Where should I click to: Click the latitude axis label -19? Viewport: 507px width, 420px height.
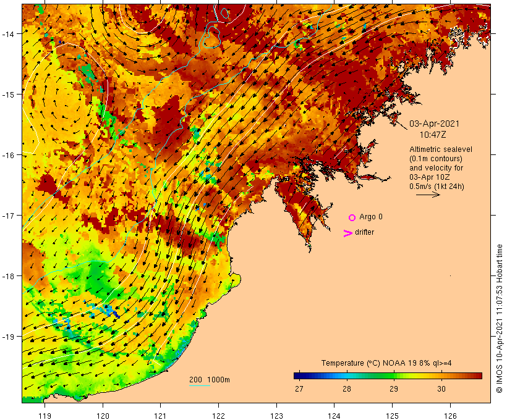[7, 337]
